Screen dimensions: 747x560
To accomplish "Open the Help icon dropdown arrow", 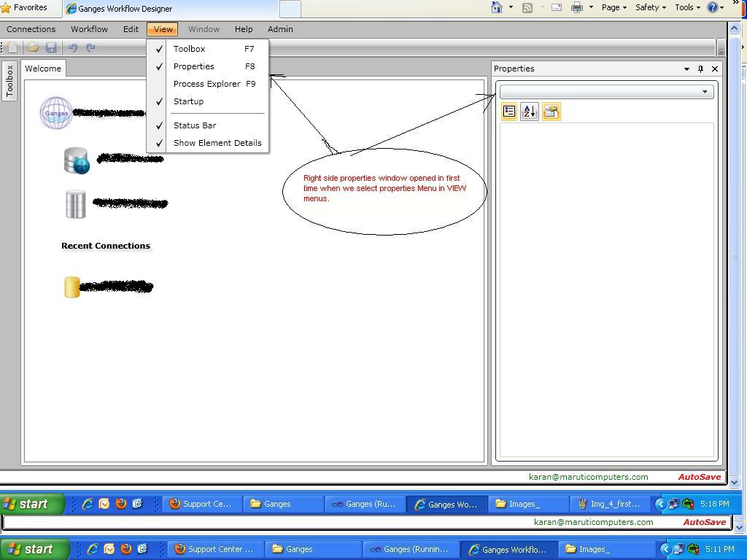I will (x=722, y=7).
